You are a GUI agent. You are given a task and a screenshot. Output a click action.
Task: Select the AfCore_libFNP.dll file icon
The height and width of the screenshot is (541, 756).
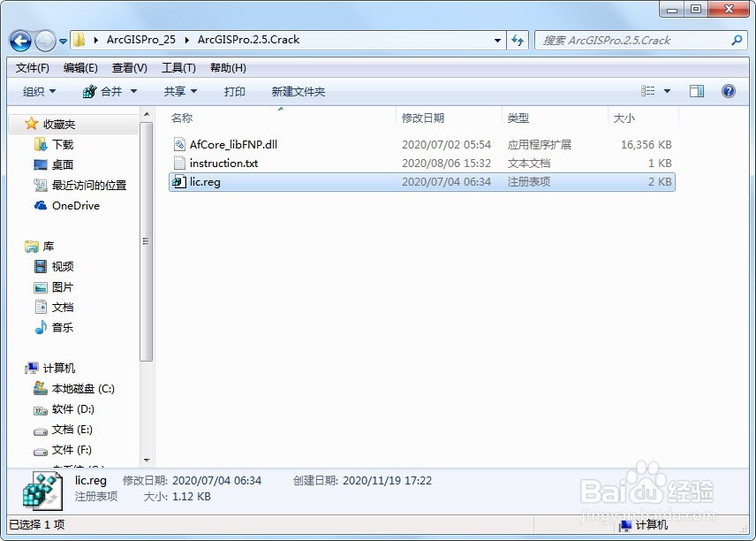click(179, 144)
